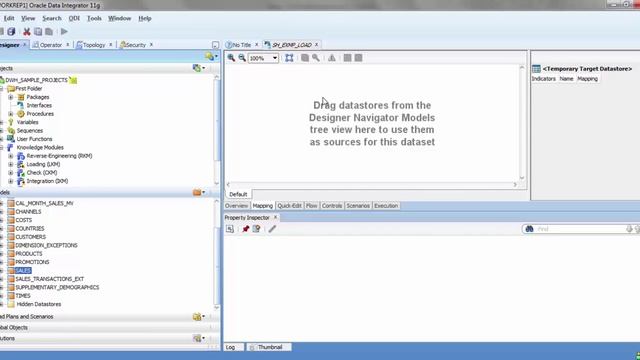Minimize navigator panel with the corner button
Screen dimensions: 640x360
pos(215,45)
